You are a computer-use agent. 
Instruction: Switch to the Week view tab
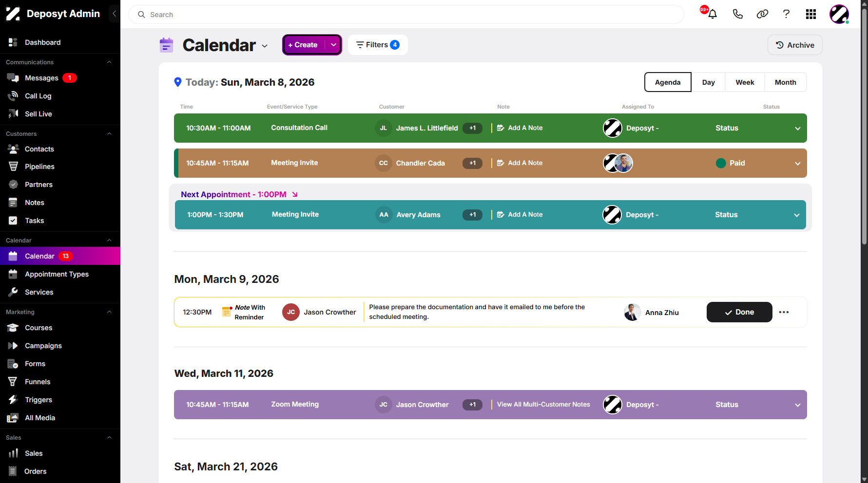pos(745,82)
